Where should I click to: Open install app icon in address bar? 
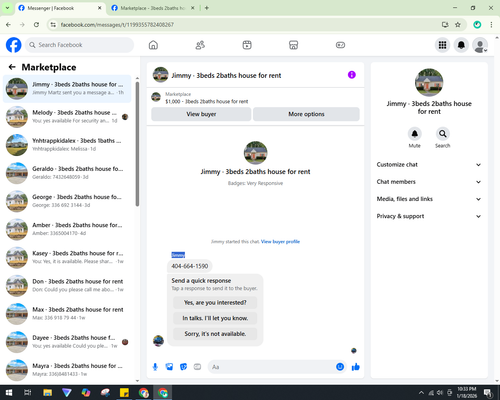click(445, 25)
